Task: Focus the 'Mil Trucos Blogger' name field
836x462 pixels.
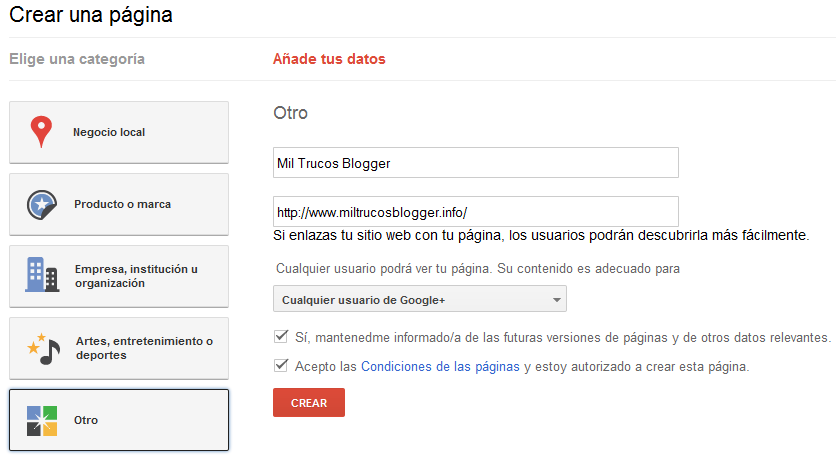Action: click(475, 163)
